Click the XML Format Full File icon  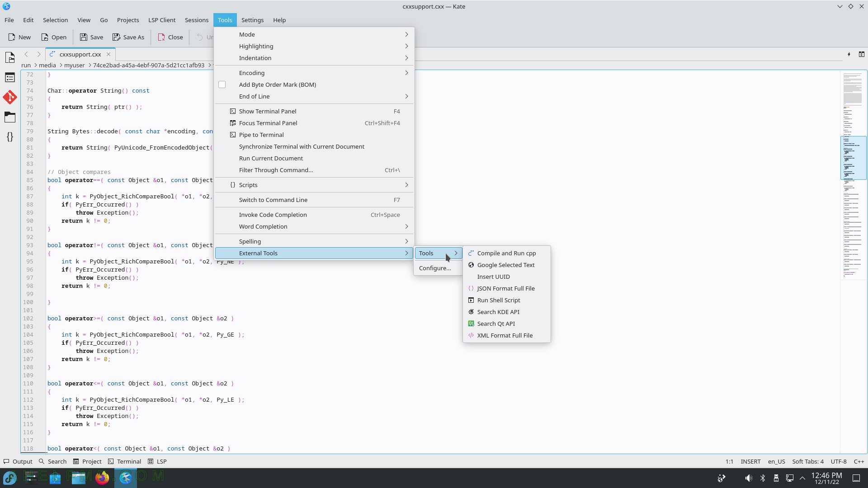tap(471, 336)
